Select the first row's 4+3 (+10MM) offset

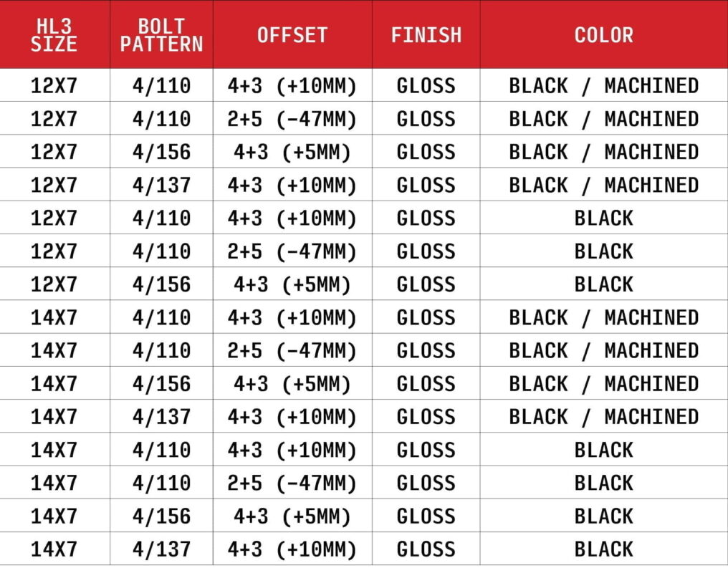pos(292,86)
